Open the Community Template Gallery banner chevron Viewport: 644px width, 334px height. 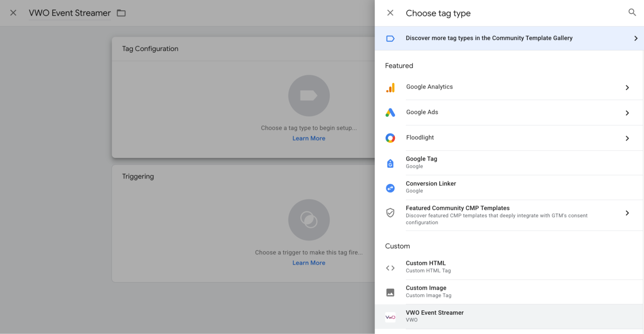tap(636, 38)
